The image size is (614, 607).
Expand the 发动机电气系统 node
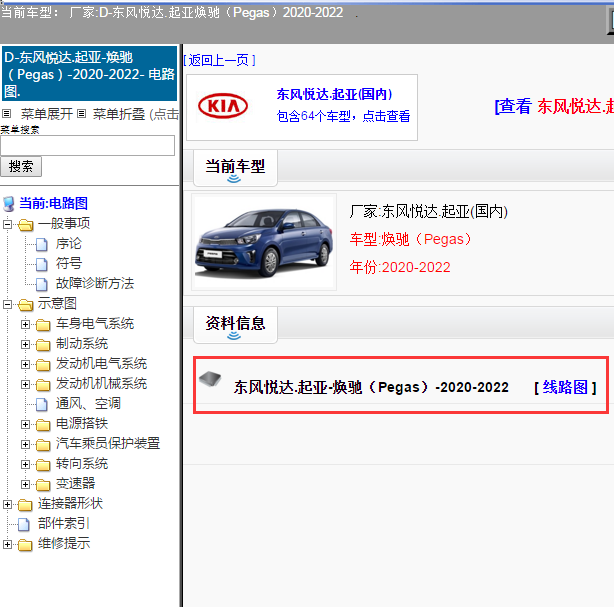coord(25,364)
